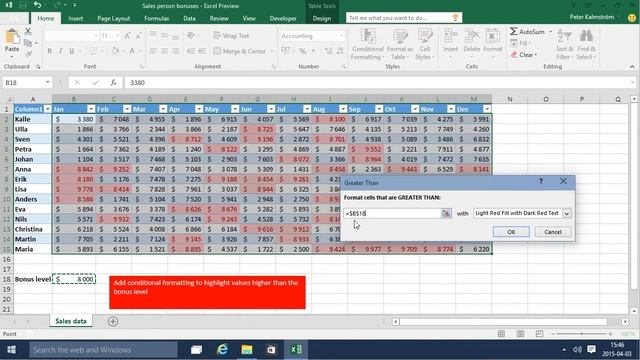Click Cancel in Greater Than dialog
Viewport: 640px width, 360px height.
tap(553, 232)
